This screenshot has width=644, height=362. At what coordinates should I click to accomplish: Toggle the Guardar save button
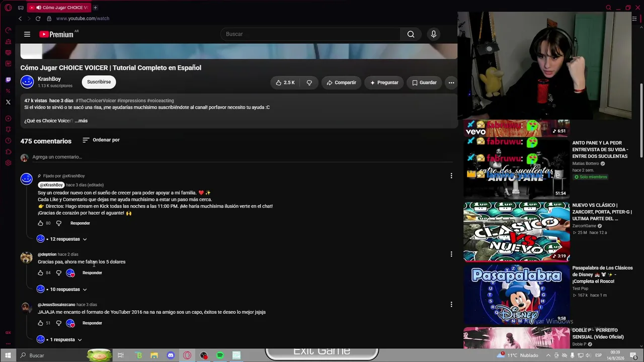(x=424, y=82)
